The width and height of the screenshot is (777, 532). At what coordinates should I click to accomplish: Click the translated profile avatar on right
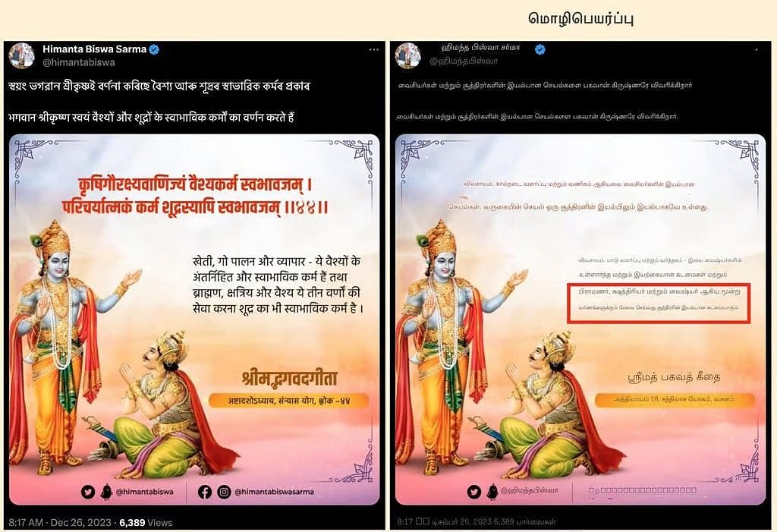(x=407, y=55)
